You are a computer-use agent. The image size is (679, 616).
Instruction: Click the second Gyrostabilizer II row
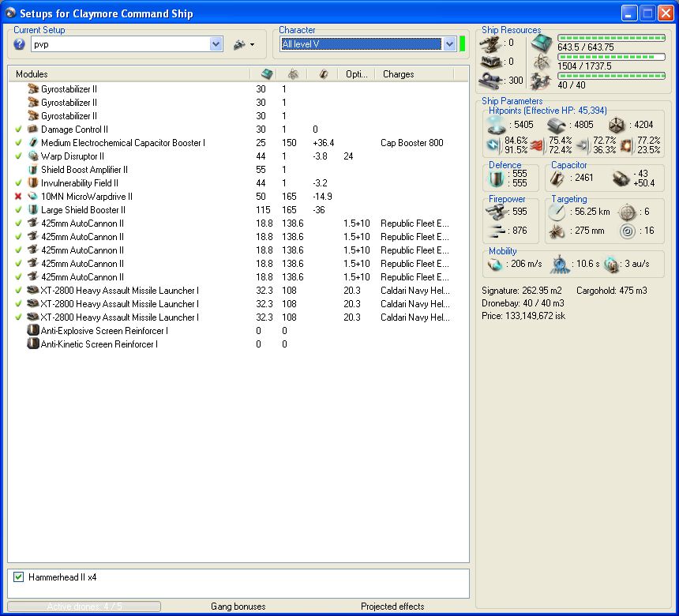coord(238,102)
